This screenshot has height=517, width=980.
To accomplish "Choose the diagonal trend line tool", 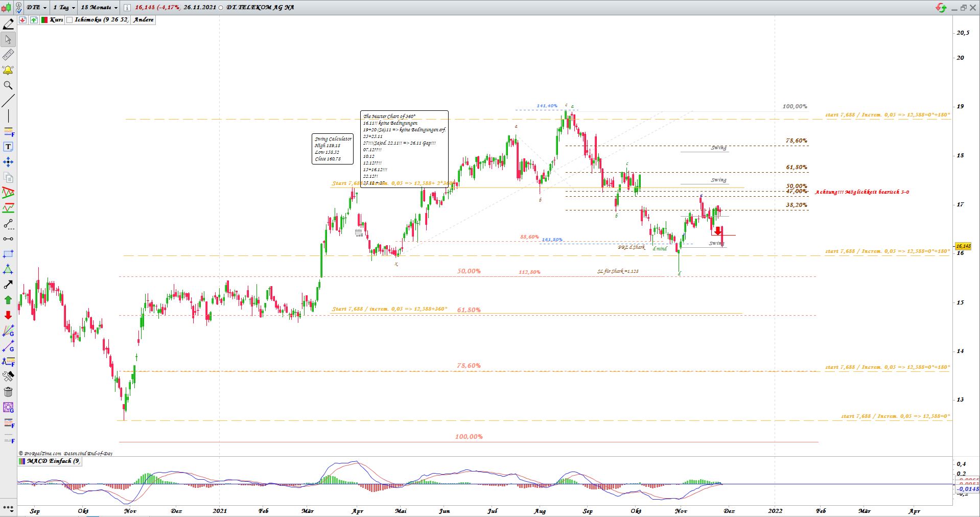I will point(8,101).
